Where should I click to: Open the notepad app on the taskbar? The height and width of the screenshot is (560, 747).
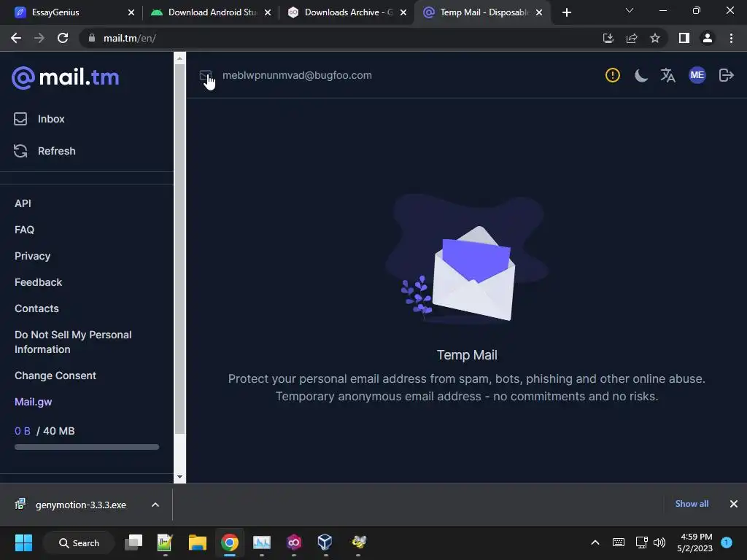(165, 542)
